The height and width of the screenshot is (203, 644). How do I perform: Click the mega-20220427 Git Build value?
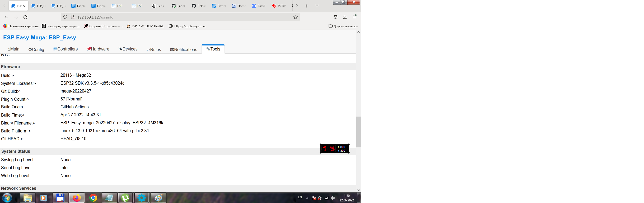coord(76,91)
